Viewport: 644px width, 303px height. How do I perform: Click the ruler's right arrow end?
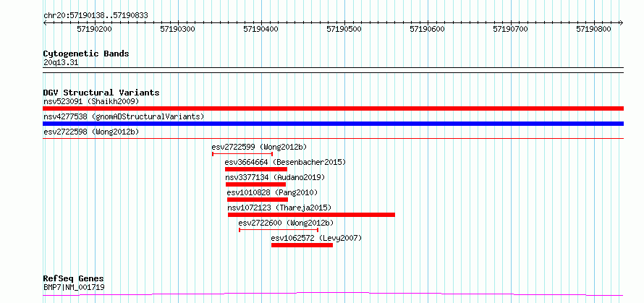622,22
